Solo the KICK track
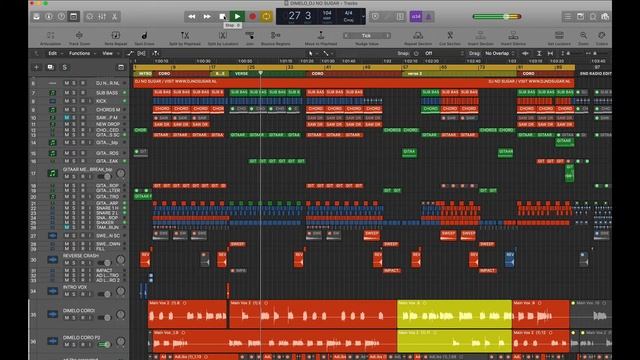 74,101
